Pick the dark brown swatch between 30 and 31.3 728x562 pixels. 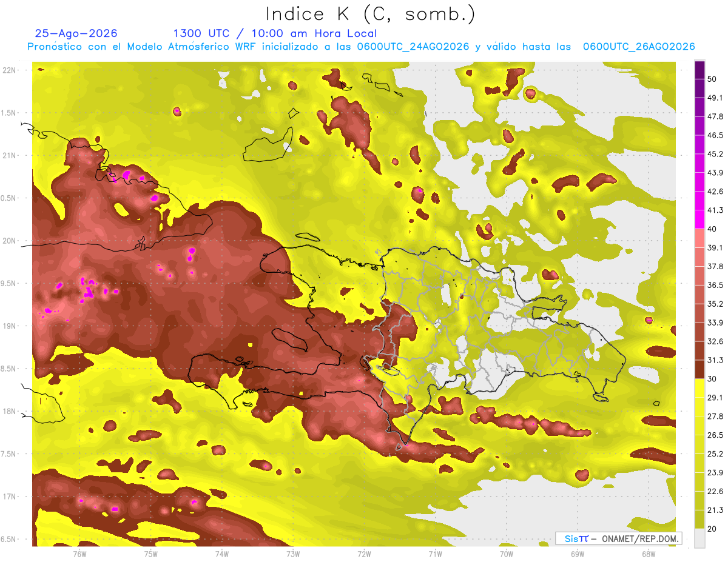coord(699,370)
